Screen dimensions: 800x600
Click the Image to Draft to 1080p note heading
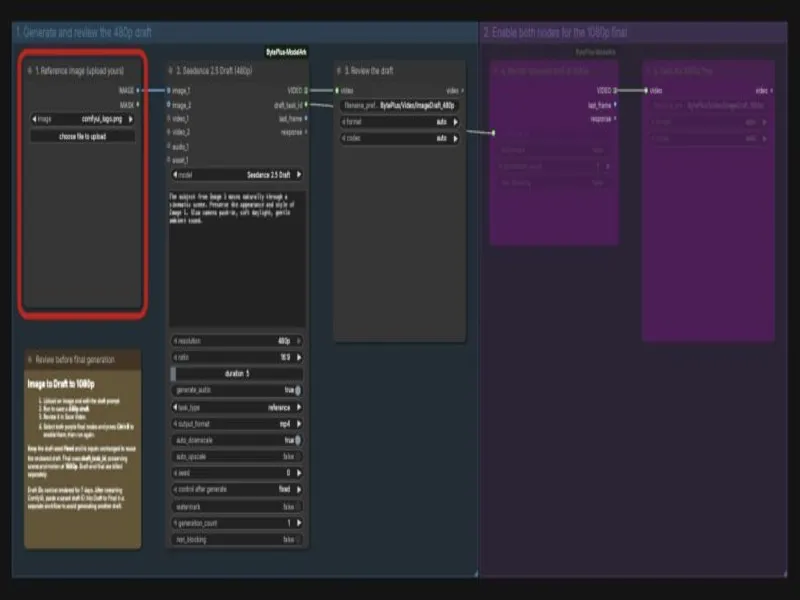61,384
